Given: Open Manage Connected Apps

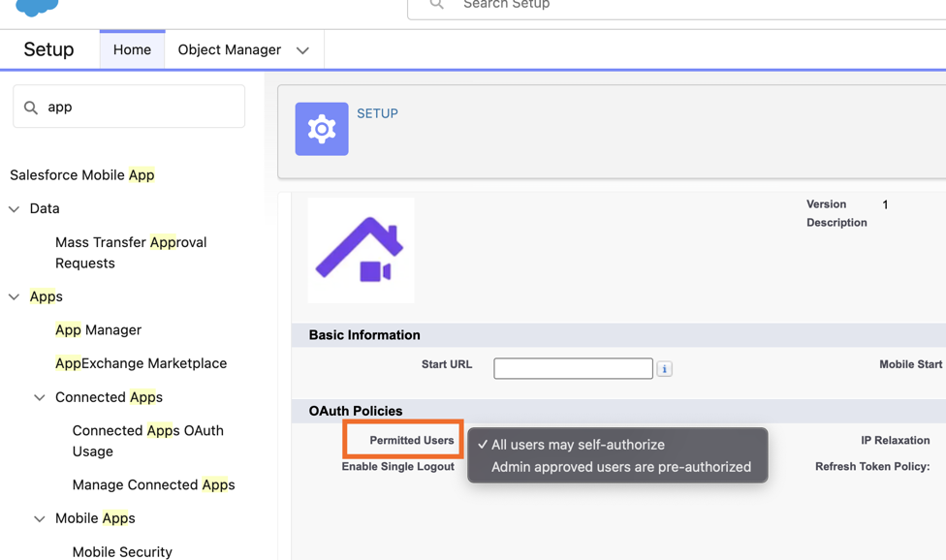Looking at the screenshot, I should [x=154, y=484].
